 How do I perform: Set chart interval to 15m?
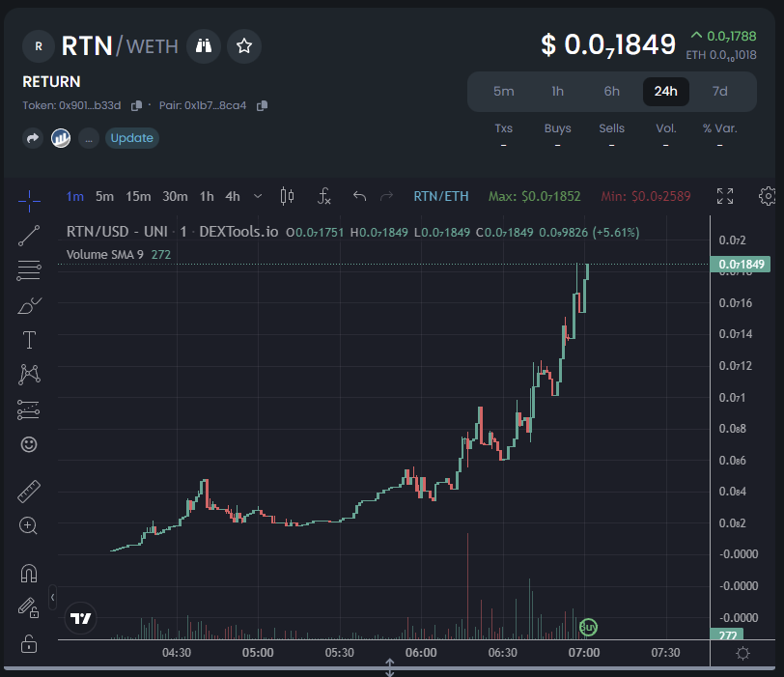tap(138, 196)
